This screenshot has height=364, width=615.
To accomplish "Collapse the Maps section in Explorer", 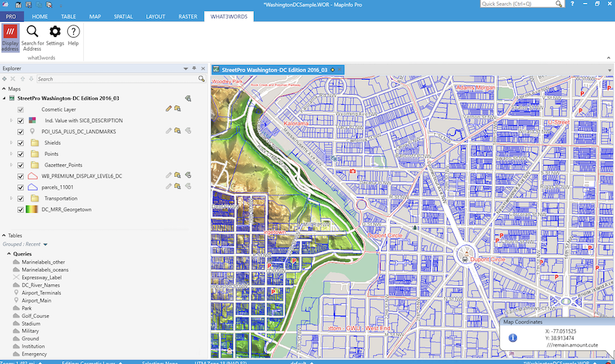I will pos(4,89).
